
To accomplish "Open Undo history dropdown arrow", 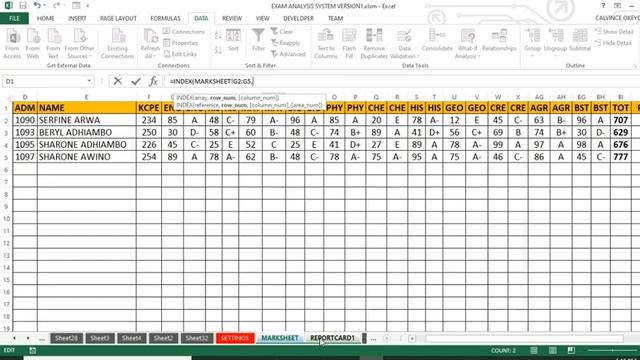I will (x=44, y=6).
